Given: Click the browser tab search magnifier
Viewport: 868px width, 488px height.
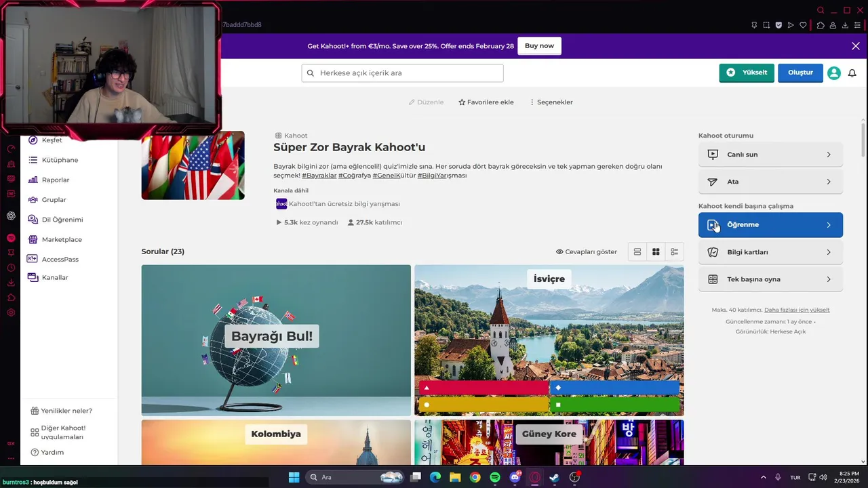Looking at the screenshot, I should 821,10.
